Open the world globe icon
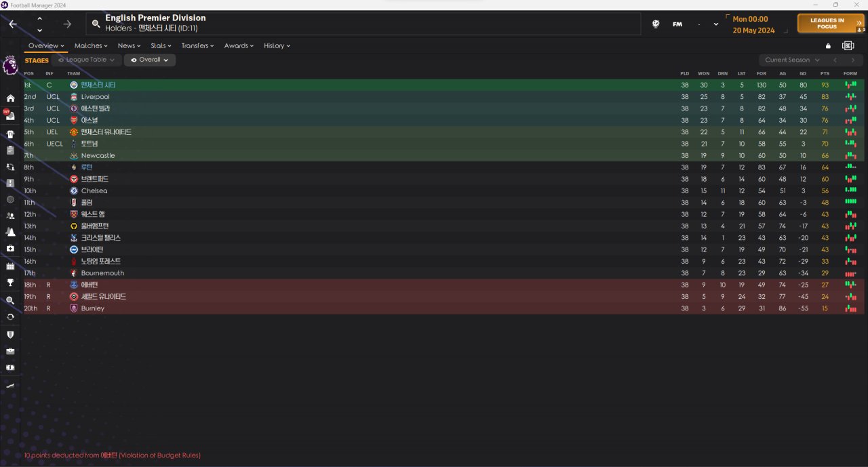The height and width of the screenshot is (467, 868). coord(656,24)
